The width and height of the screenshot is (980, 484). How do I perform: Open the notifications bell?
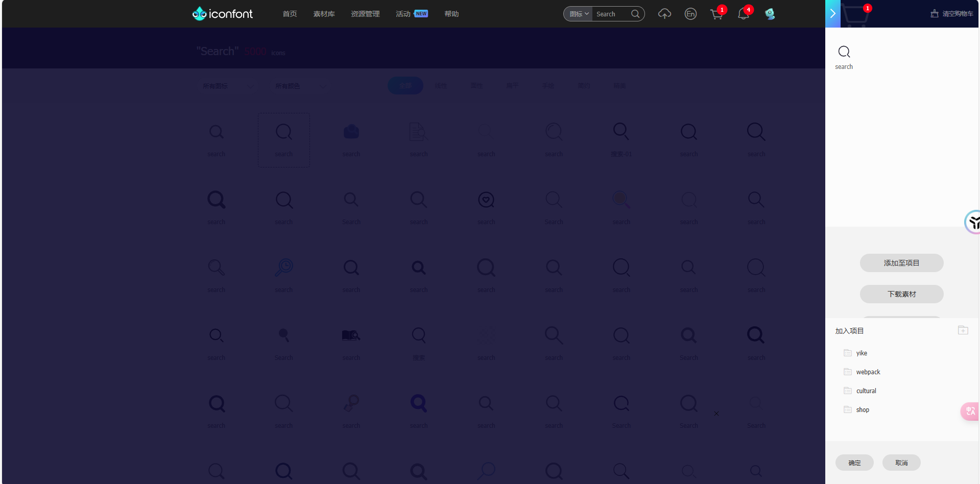coord(743,14)
